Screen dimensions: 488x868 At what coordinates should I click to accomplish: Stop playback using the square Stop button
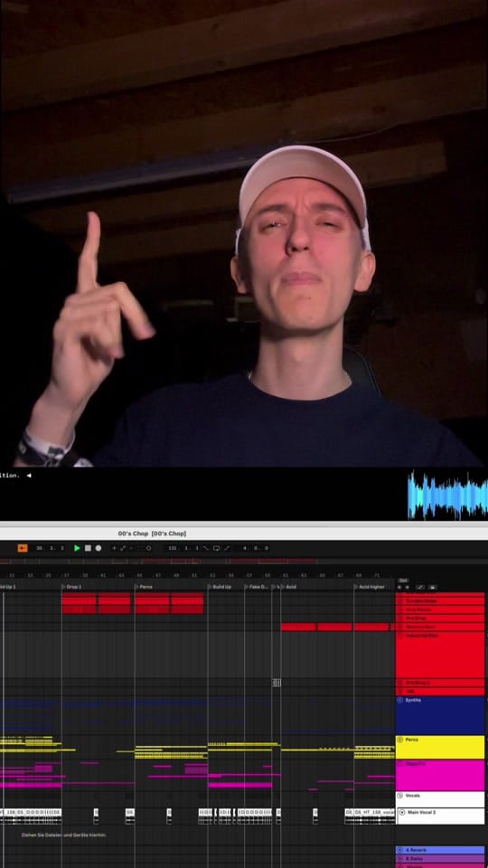tap(88, 548)
